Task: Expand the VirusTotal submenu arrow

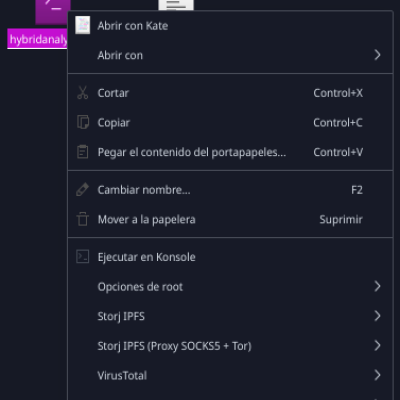Action: pos(377,375)
